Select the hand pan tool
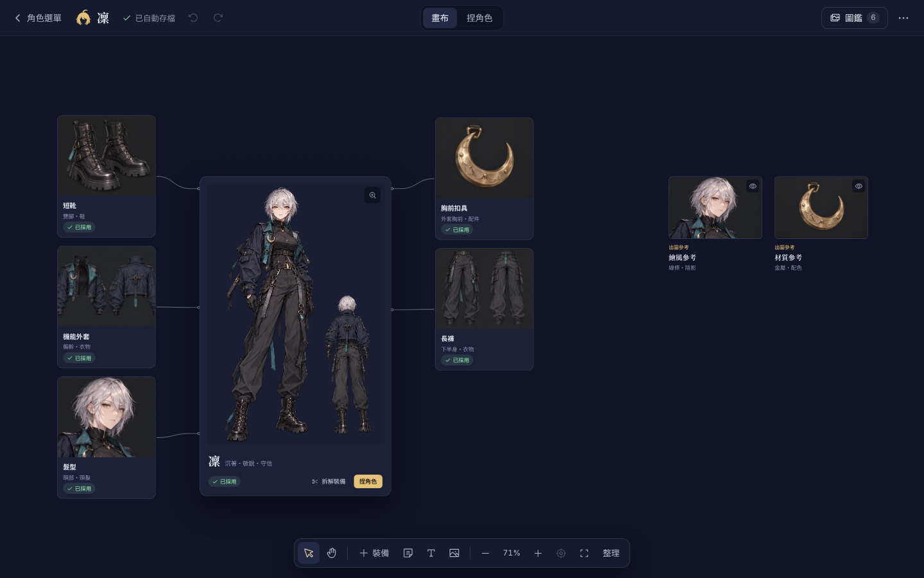 tap(332, 553)
